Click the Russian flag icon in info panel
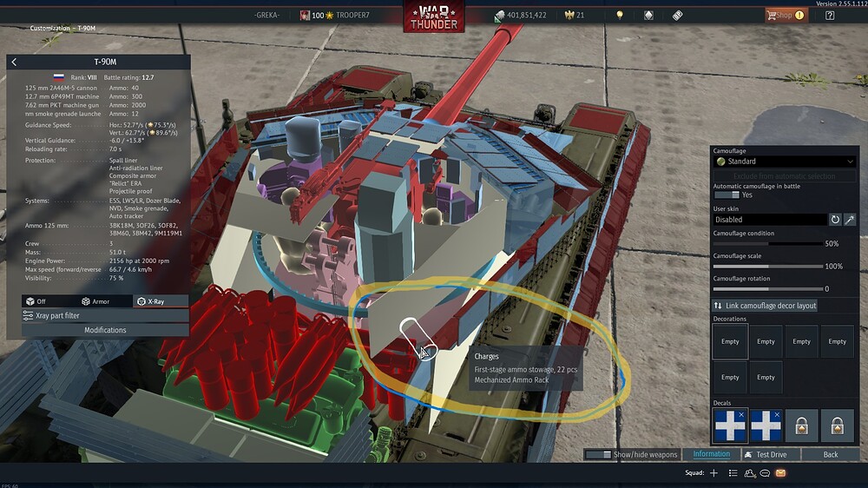 pyautogui.click(x=59, y=77)
